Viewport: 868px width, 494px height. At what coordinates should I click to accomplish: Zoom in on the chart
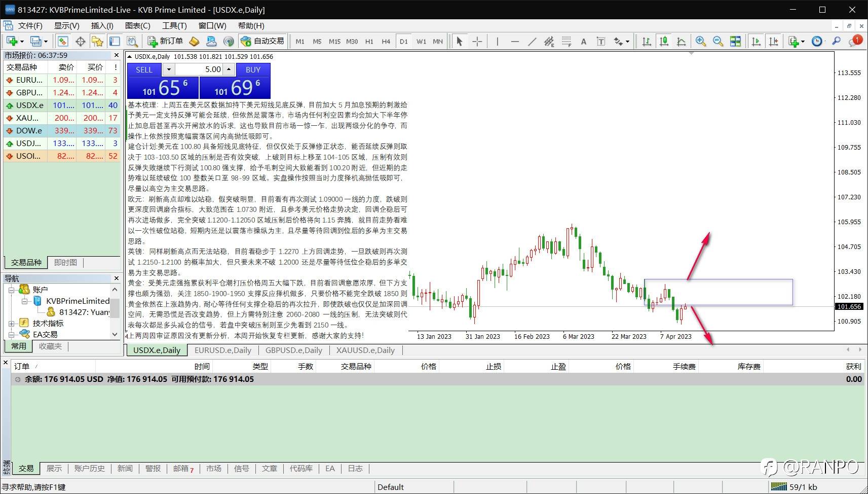pos(701,41)
